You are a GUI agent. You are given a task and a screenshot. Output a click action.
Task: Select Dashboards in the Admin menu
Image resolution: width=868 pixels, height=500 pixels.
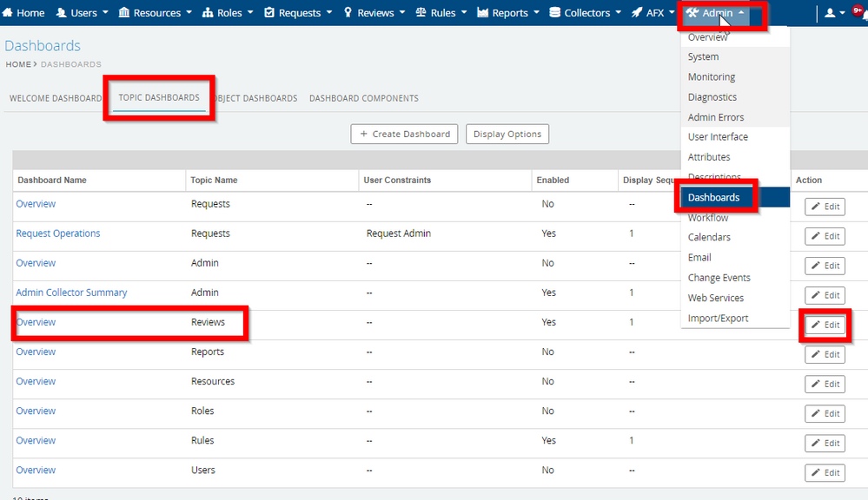[x=714, y=197]
